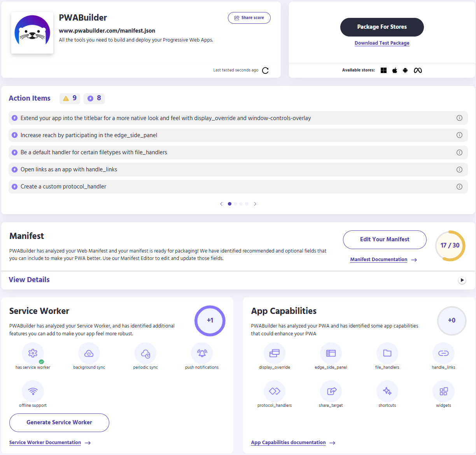Open the Service Worker Documentation link

click(45, 443)
